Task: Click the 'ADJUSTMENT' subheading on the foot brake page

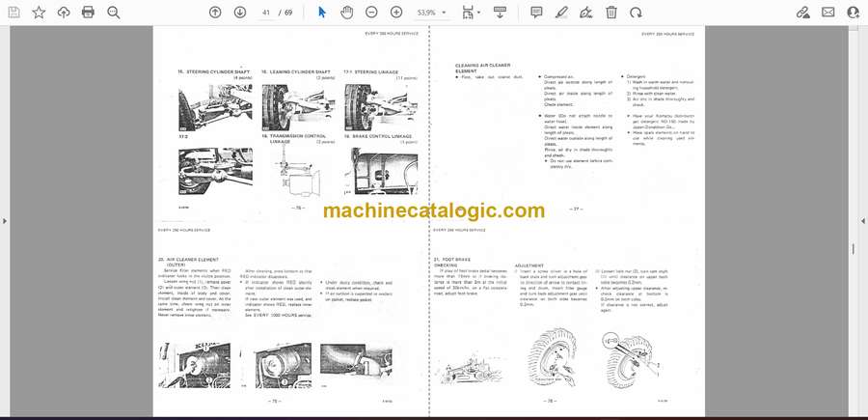Action: (x=529, y=266)
